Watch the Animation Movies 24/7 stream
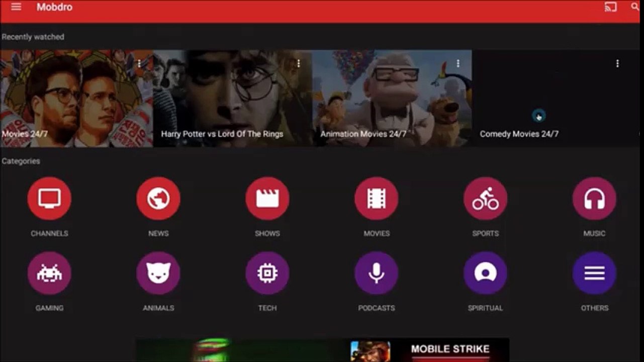 pos(392,99)
